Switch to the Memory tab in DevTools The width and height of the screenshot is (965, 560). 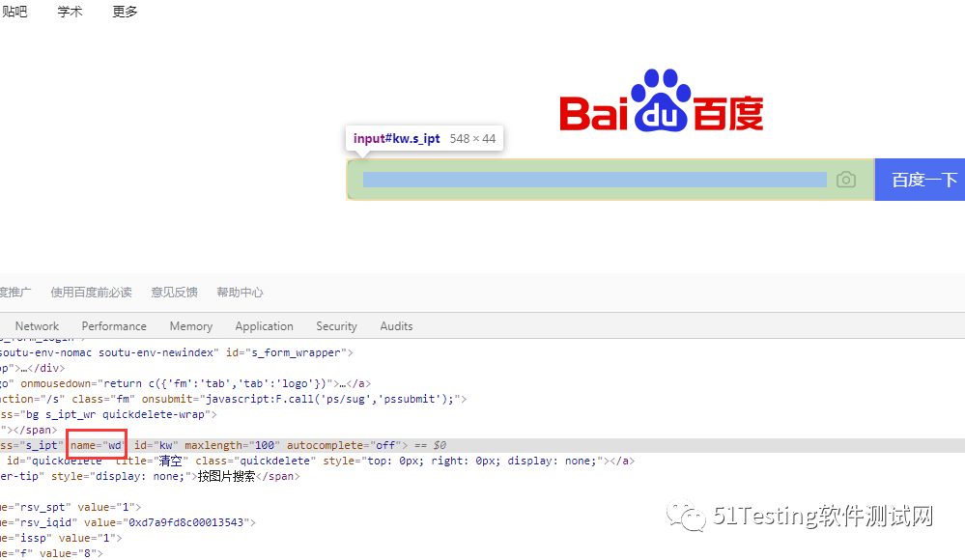tap(191, 326)
